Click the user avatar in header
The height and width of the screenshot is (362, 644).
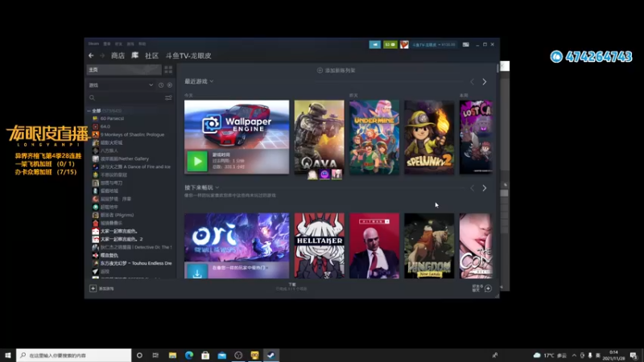coord(404,44)
